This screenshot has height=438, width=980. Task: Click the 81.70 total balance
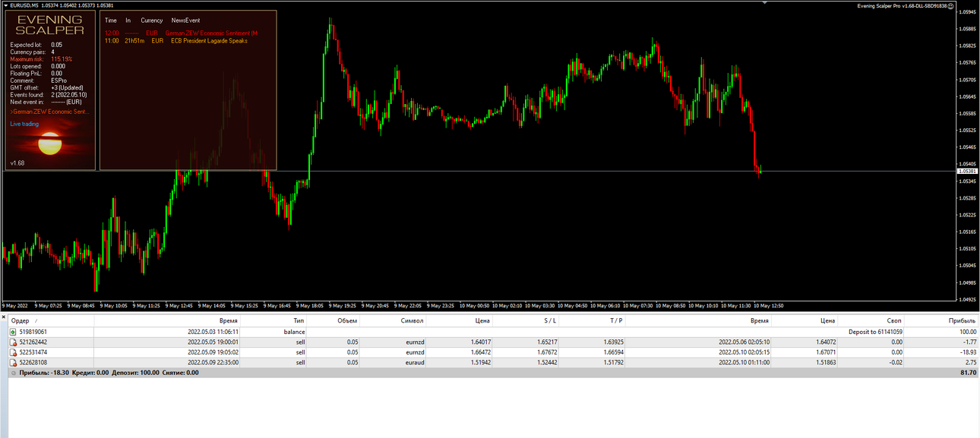(x=969, y=373)
